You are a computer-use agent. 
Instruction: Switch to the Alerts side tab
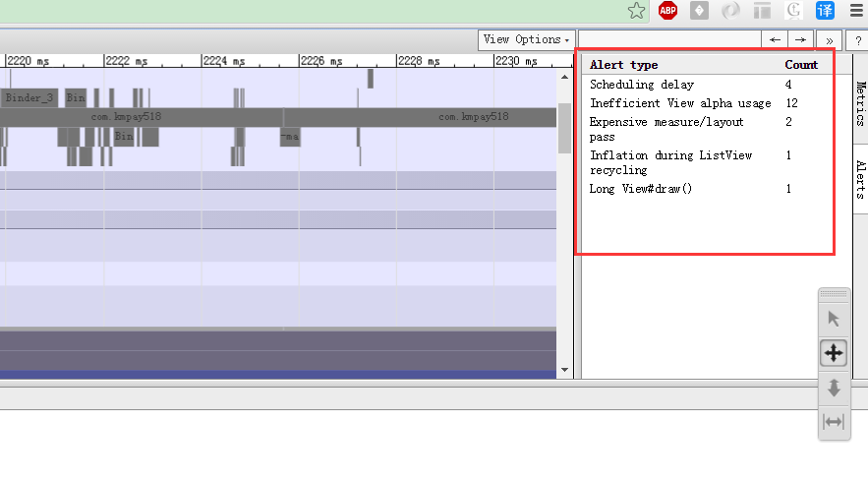[x=860, y=179]
